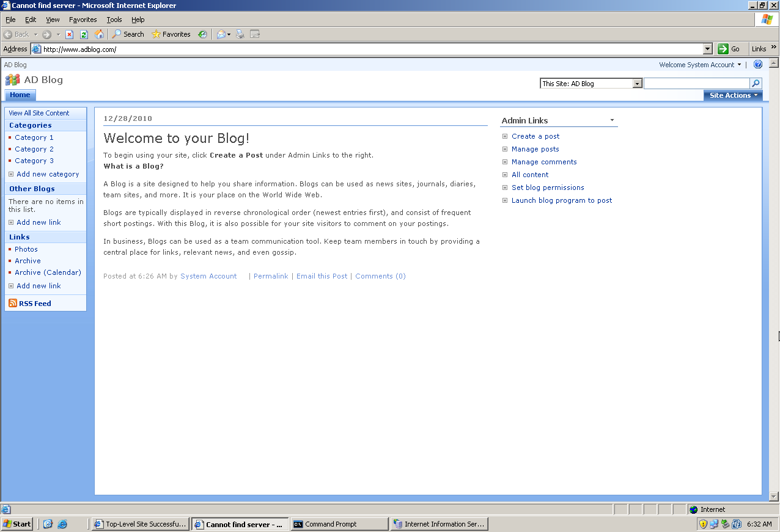This screenshot has width=780, height=532.
Task: Click the Edit page toolbar icon
Action: tap(255, 34)
